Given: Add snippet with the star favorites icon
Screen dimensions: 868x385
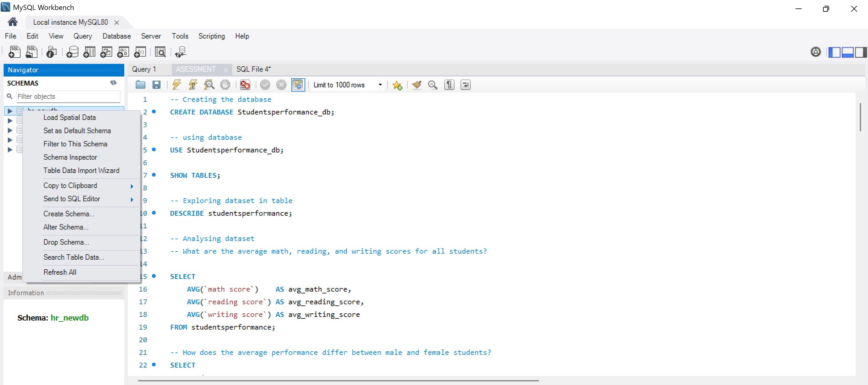Looking at the screenshot, I should [x=397, y=85].
